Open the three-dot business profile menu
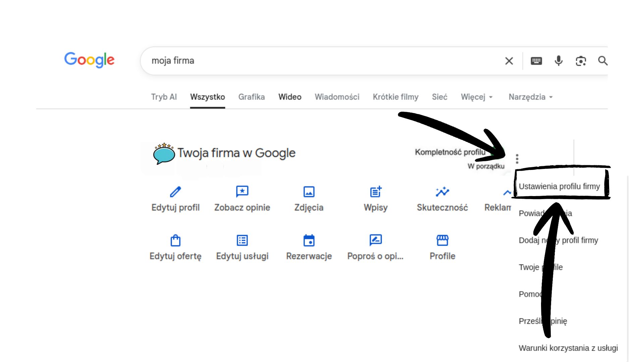Viewport: 644px width, 362px height. click(517, 159)
